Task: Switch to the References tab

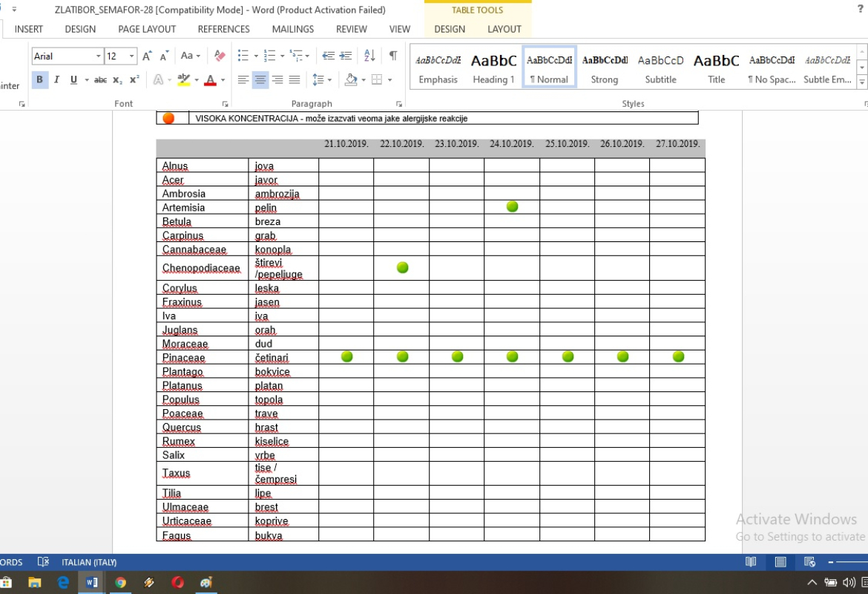Action: [223, 29]
